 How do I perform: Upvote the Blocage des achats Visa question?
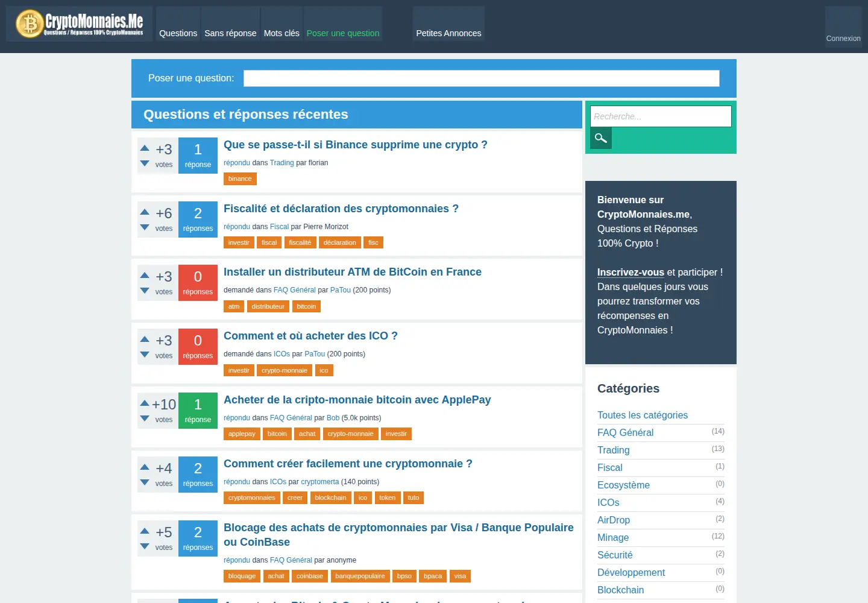(x=145, y=531)
